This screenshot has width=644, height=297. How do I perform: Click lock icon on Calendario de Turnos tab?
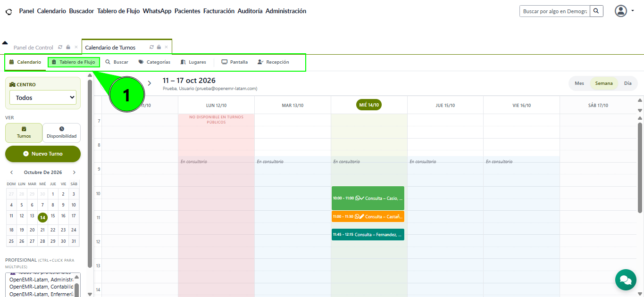point(159,47)
